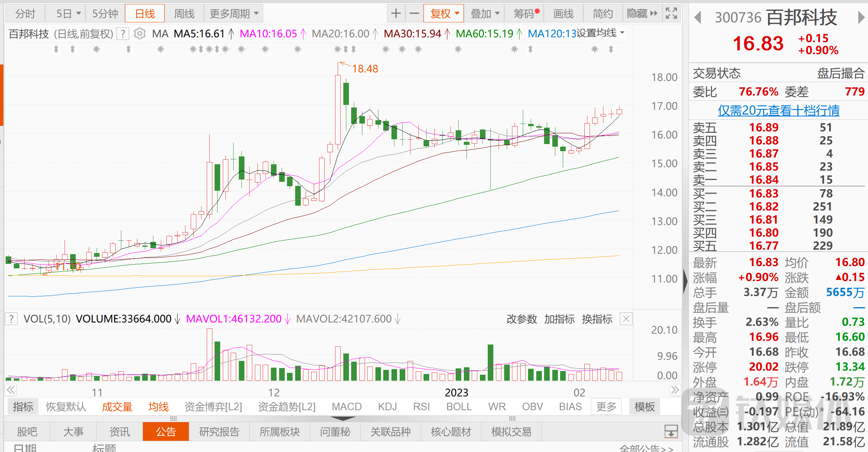
Task: Click the question mark beside 前复权
Action: tap(123, 34)
